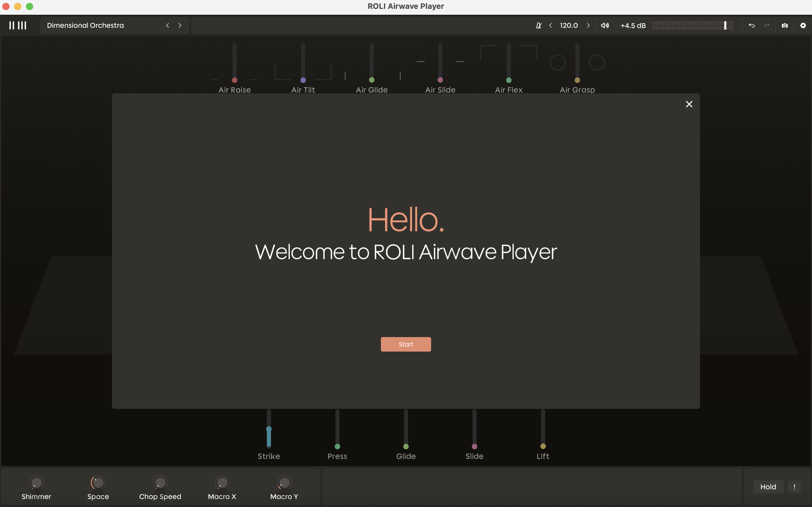This screenshot has height=507, width=812.
Task: Toggle the metronome icon
Action: [x=538, y=25]
